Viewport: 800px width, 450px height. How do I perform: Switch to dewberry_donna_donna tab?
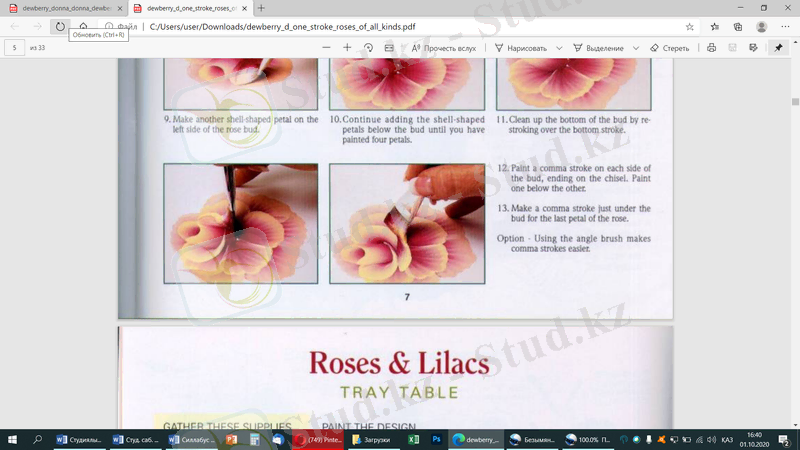[x=66, y=8]
